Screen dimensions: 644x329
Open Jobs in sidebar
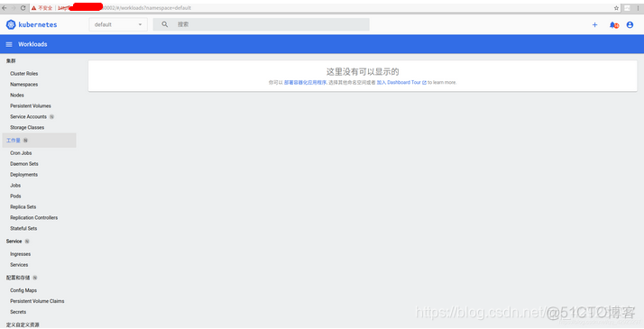tap(15, 185)
